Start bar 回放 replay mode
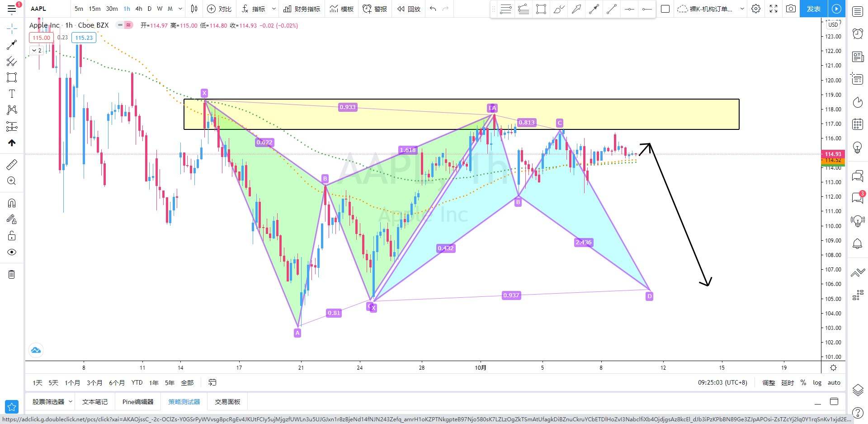The image size is (868, 424). (x=409, y=9)
